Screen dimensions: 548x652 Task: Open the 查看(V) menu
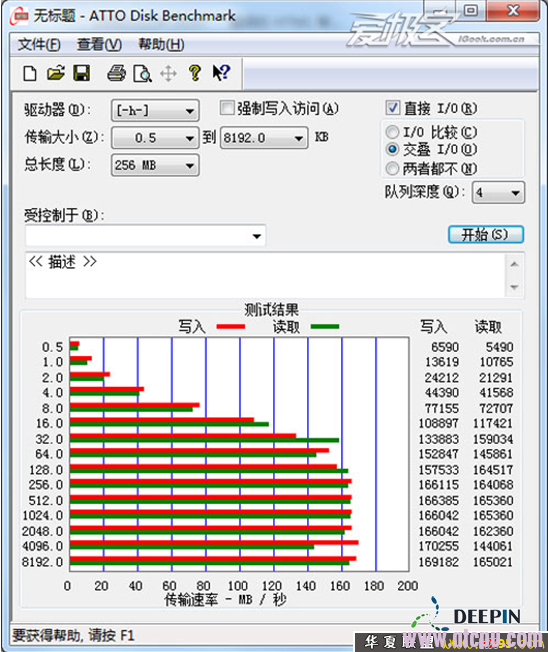pos(99,44)
